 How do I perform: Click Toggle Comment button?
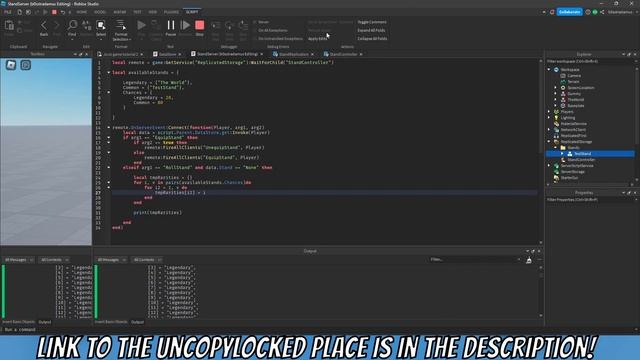(x=372, y=22)
